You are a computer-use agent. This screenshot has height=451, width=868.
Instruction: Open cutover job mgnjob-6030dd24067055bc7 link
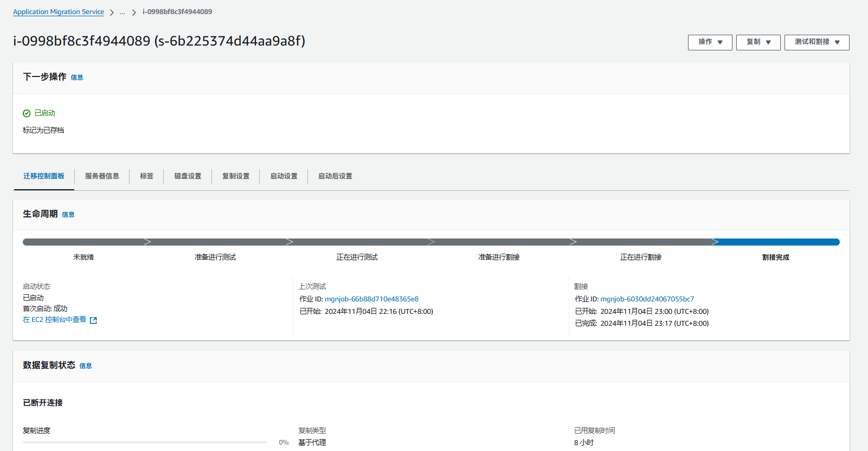click(647, 299)
